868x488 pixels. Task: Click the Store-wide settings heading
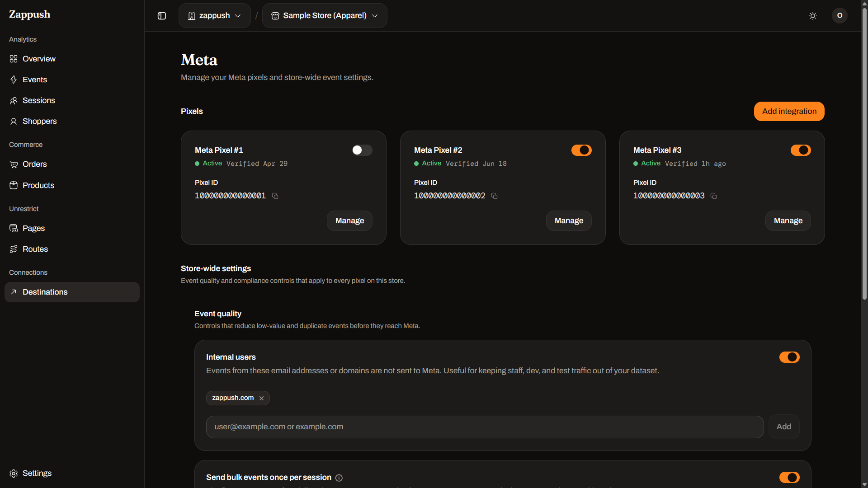click(216, 269)
